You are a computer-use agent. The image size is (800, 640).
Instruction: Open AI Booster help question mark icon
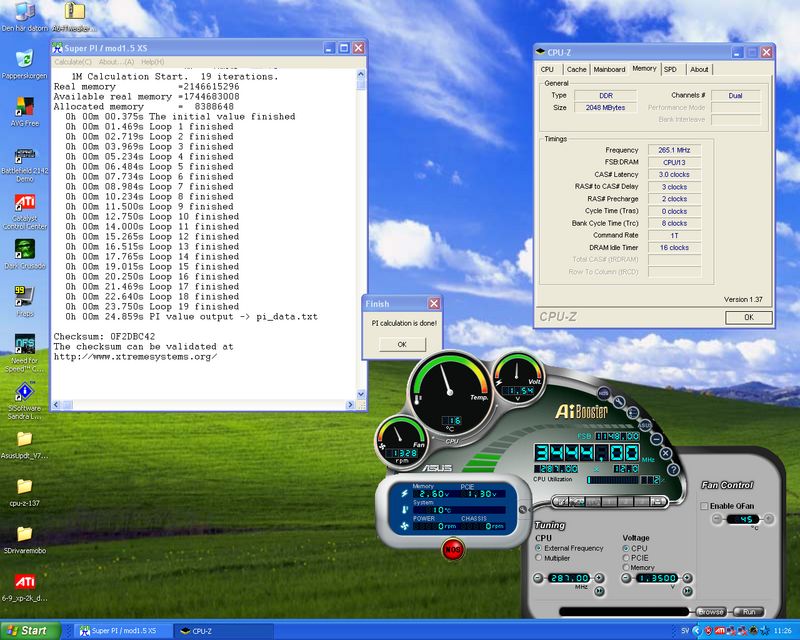(x=673, y=469)
